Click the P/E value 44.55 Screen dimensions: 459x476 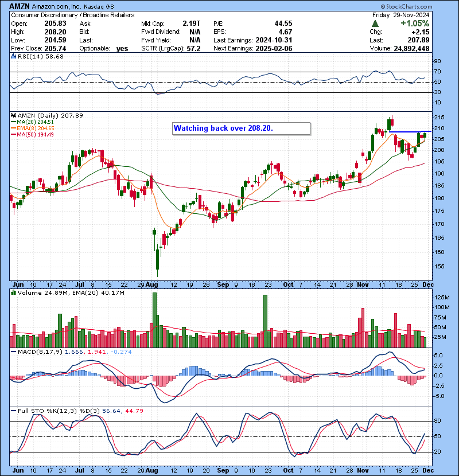[x=283, y=24]
